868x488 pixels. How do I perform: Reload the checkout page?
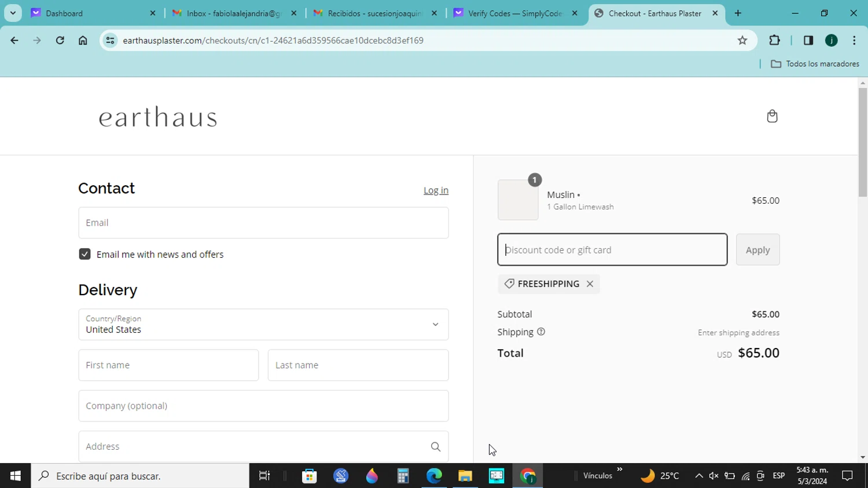click(x=60, y=41)
